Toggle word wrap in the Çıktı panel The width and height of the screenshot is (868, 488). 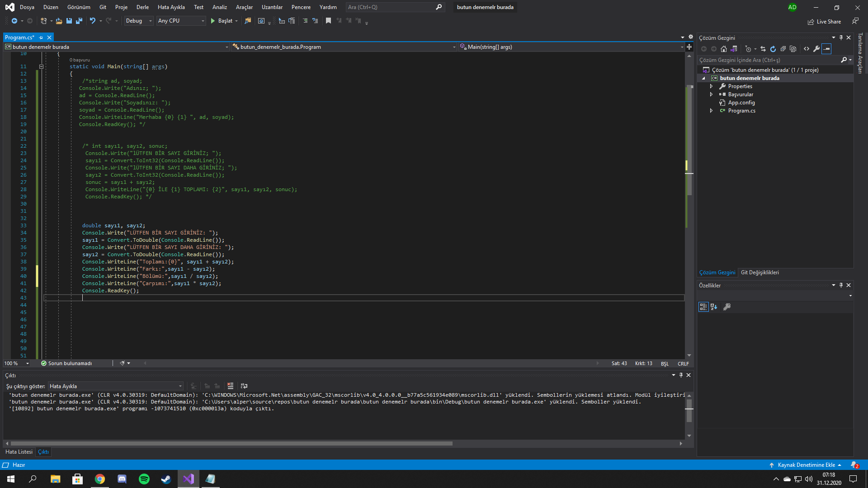(x=244, y=386)
